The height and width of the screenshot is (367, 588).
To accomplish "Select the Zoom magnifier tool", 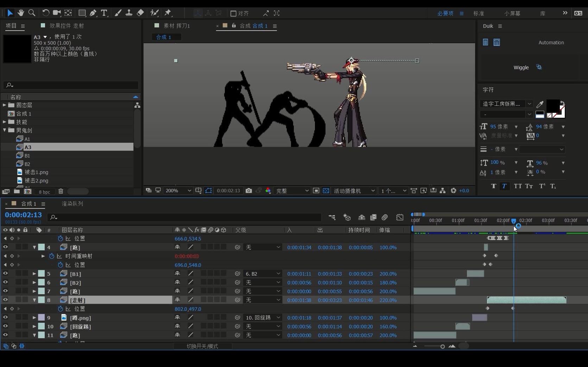I will coord(32,13).
